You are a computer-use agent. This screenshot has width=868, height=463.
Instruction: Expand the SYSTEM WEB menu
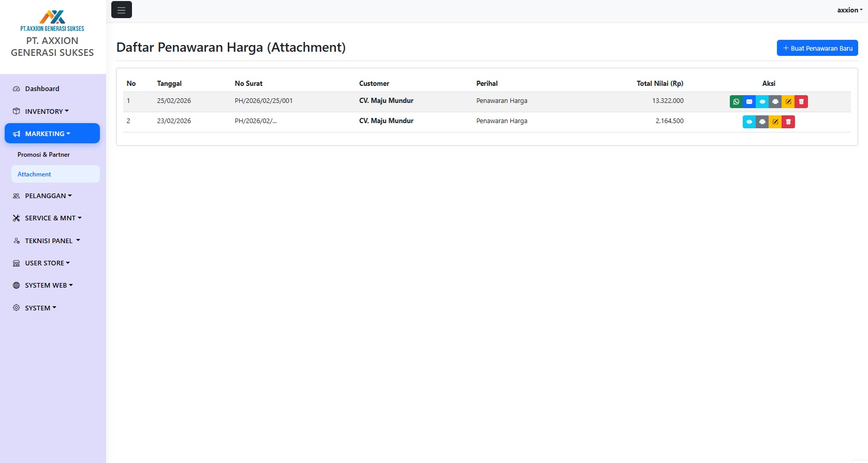point(52,285)
